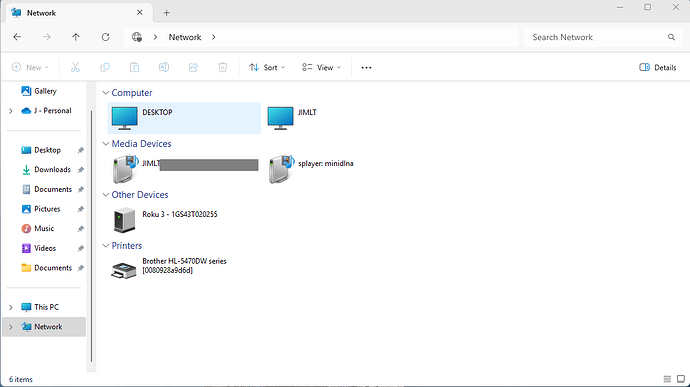Image resolution: width=690 pixels, height=387 pixels.
Task: Click the Printers group heading
Action: (x=127, y=246)
